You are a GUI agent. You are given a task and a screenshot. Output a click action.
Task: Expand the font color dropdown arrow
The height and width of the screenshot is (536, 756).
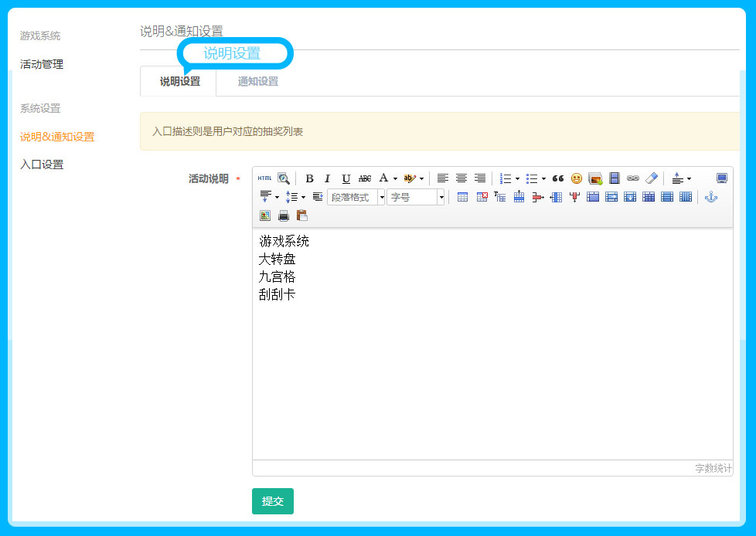point(395,178)
